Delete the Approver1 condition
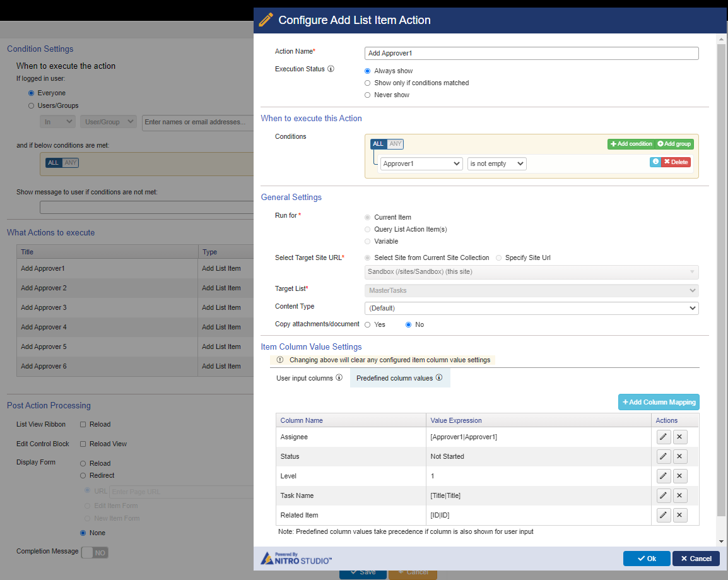The image size is (728, 580). [x=676, y=162]
